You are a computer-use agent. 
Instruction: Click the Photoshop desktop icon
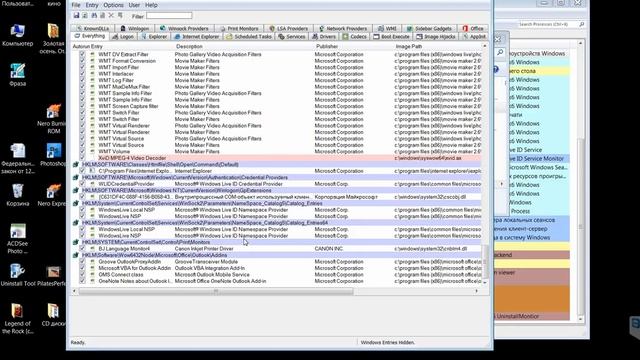(53, 151)
